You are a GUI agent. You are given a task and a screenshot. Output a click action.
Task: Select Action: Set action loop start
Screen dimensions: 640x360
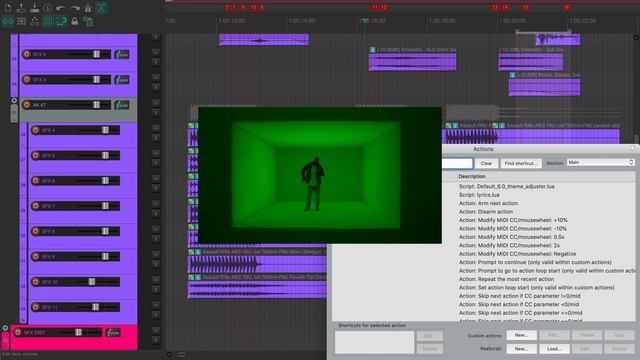click(x=536, y=288)
